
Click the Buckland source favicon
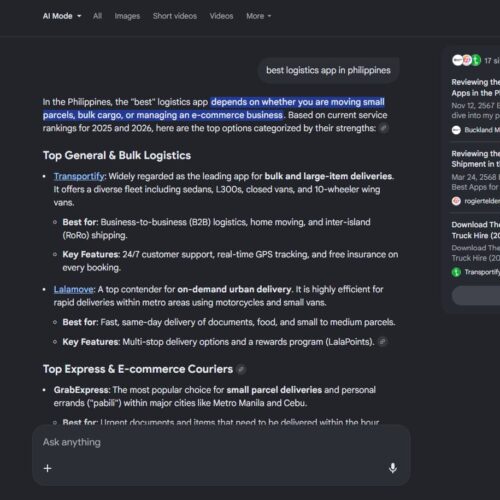coord(456,130)
